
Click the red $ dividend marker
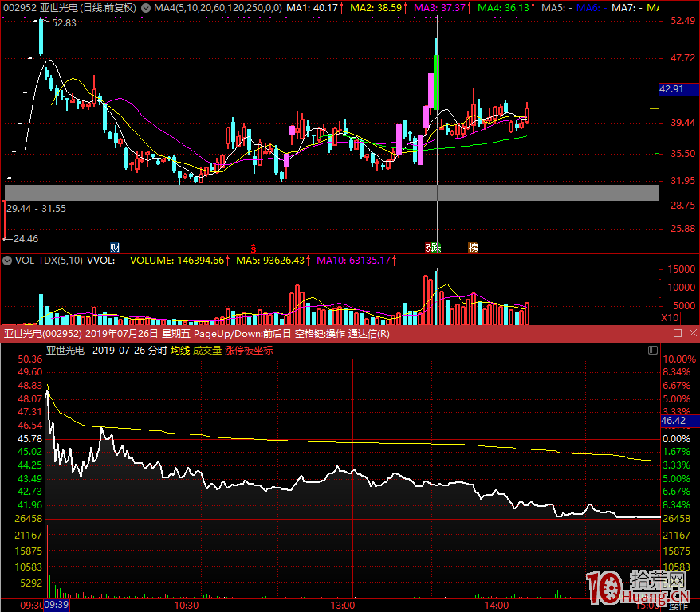(x=254, y=248)
